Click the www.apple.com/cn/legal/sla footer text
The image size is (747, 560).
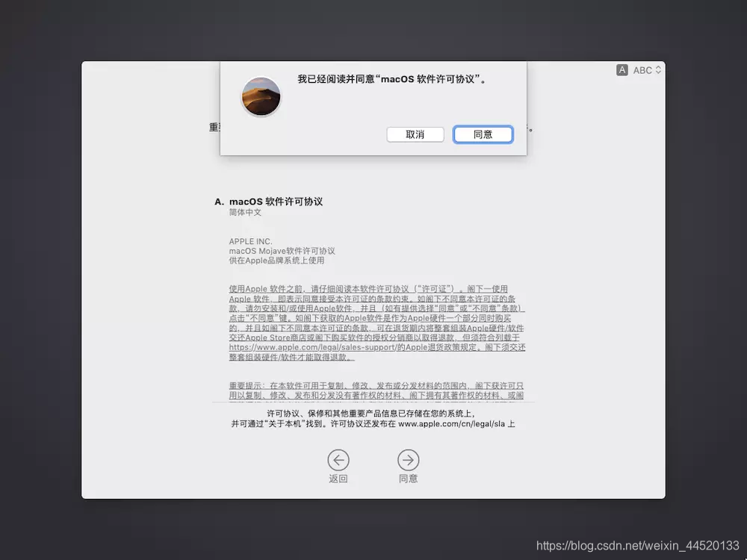tap(452, 424)
